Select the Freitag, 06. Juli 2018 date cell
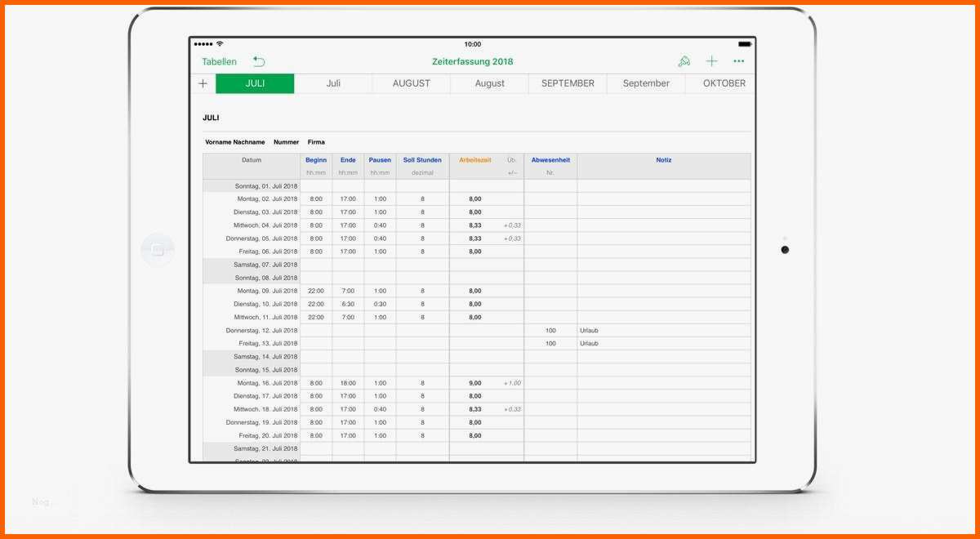Image resolution: width=980 pixels, height=539 pixels. 252,252
